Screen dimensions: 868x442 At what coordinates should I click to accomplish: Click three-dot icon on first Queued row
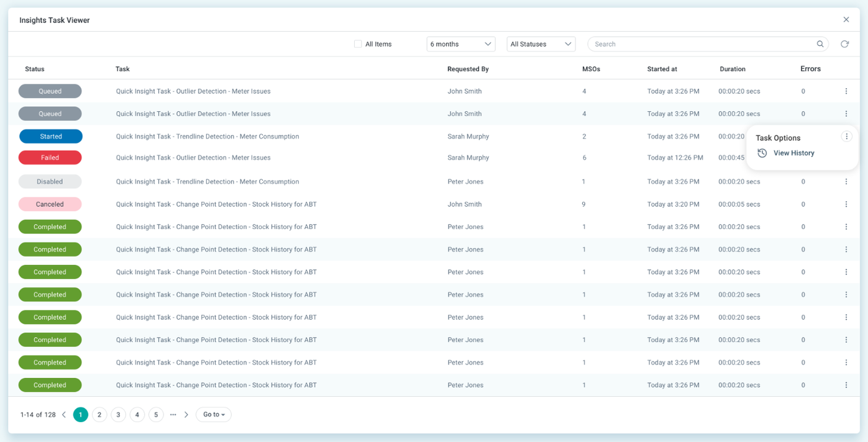846,91
